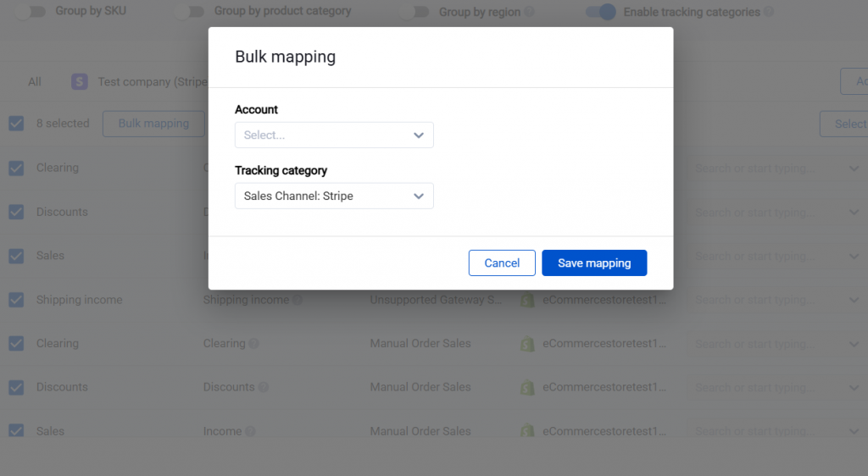868x476 pixels.
Task: Uncheck the Manual Order Sales Sales checkbox
Action: 16,430
